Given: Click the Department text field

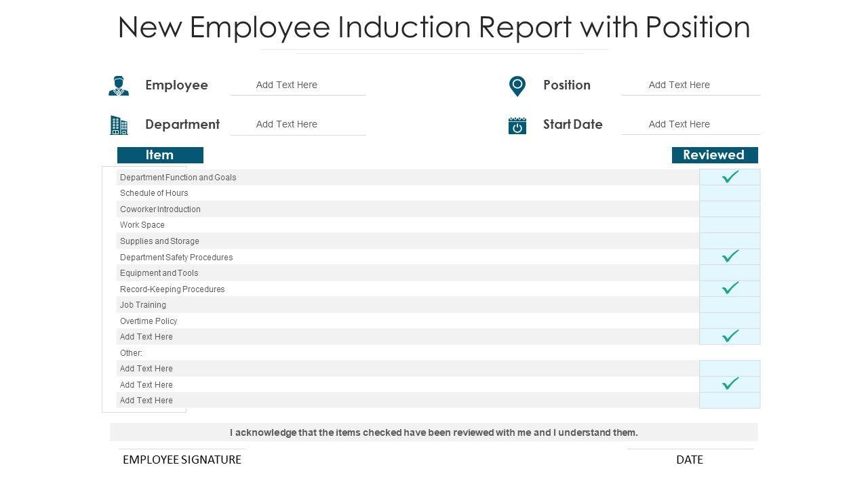Looking at the screenshot, I should point(298,125).
